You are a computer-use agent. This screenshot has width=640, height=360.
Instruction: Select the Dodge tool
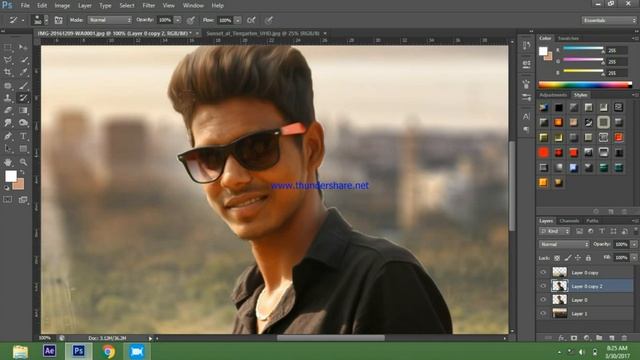pyautogui.click(x=23, y=123)
